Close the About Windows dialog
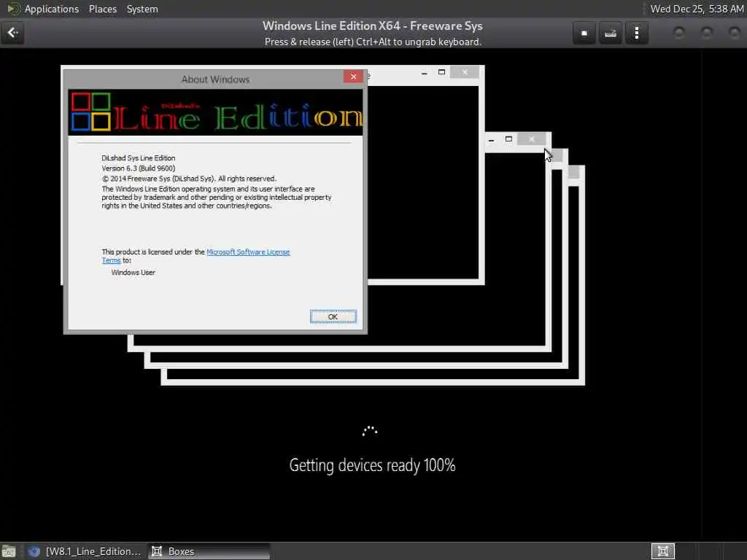The width and height of the screenshot is (747, 560). [353, 76]
